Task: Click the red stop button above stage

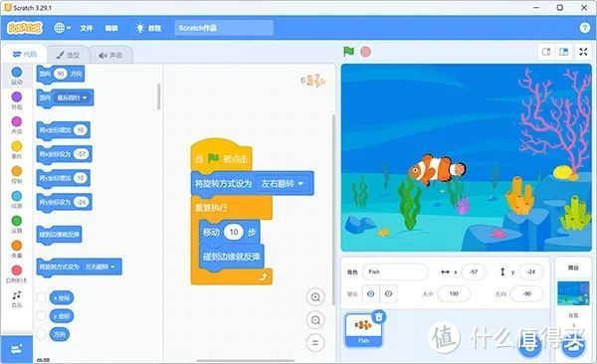Action: 365,52
